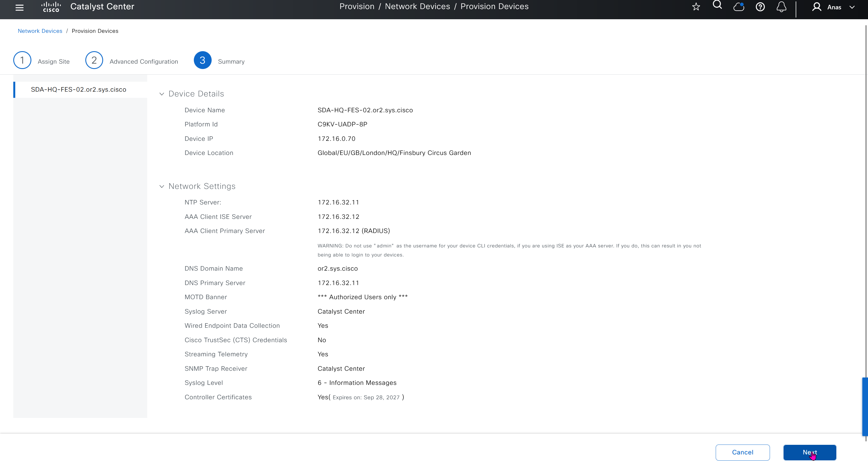Open the cloud status icon
The width and height of the screenshot is (868, 468).
739,7
